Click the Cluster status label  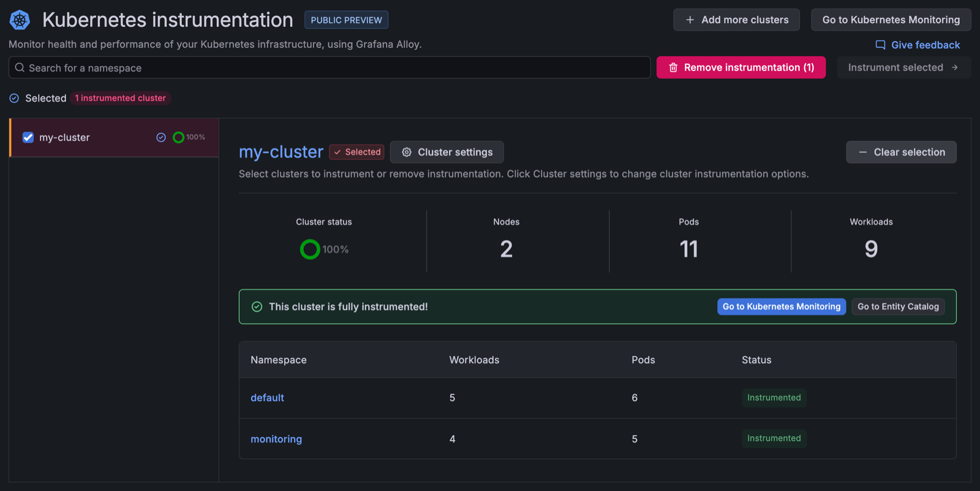pyautogui.click(x=324, y=222)
